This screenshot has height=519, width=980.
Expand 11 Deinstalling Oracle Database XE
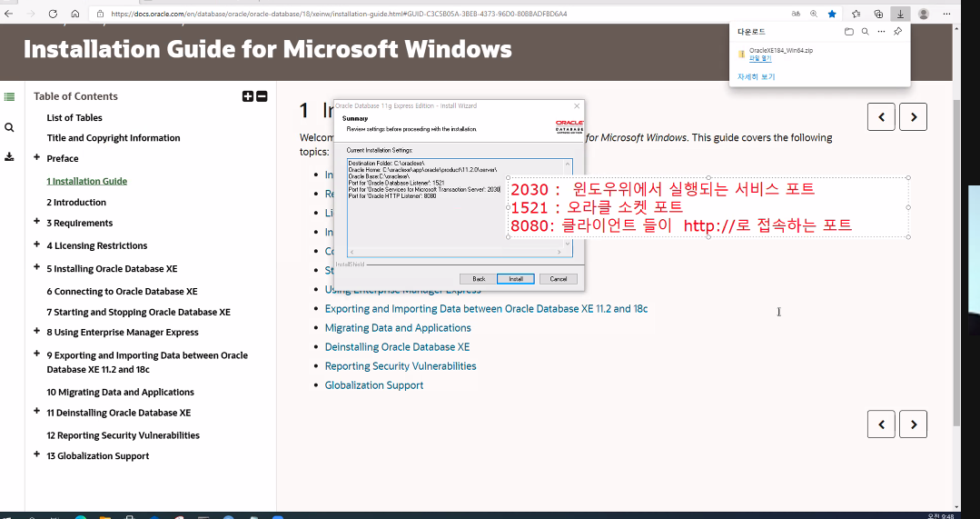pos(37,412)
